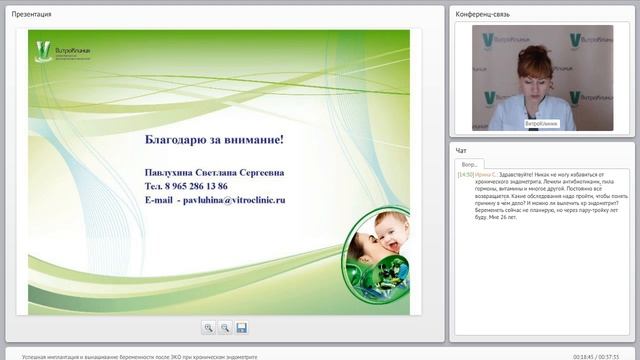The height and width of the screenshot is (360, 640).
Task: Click the webinar title in the bottom bar
Action: coord(140,357)
